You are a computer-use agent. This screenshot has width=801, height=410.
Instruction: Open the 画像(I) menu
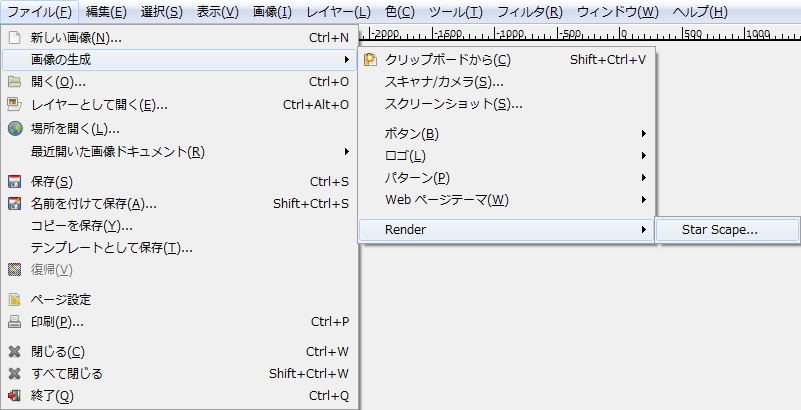click(272, 11)
